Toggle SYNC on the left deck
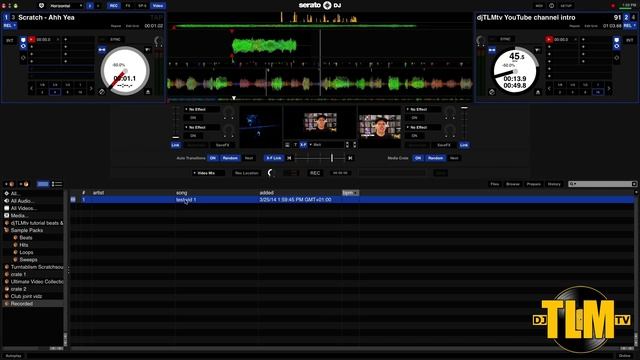 point(115,40)
